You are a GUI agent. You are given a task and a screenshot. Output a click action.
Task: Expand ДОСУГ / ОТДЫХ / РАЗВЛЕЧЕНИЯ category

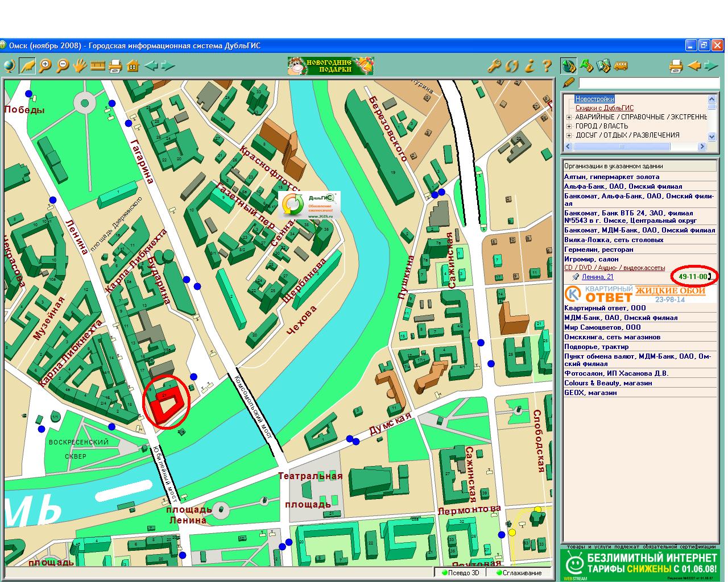pos(569,135)
